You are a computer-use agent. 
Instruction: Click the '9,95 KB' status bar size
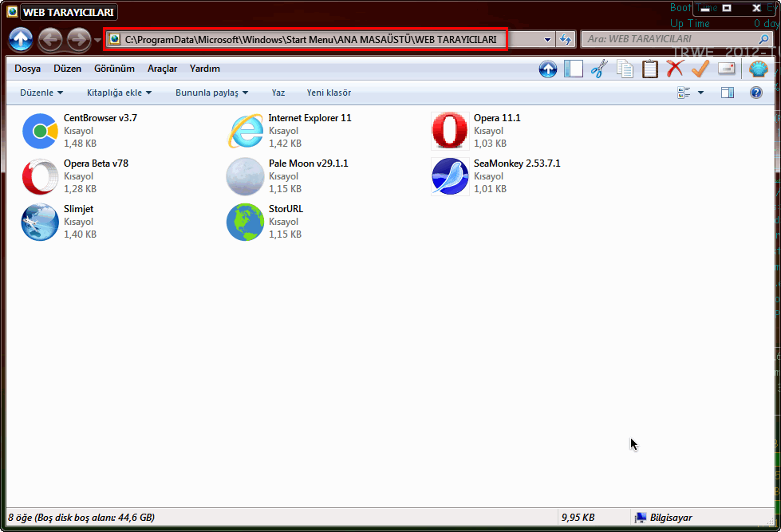click(x=578, y=518)
